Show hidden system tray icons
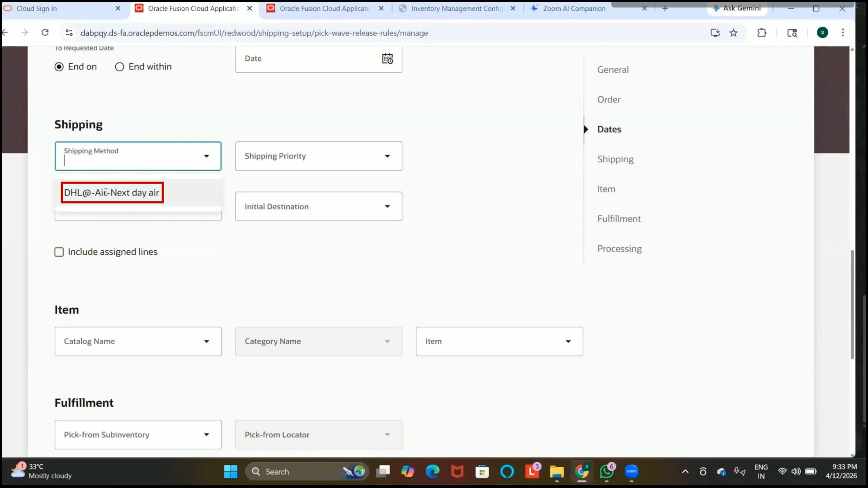868x488 pixels. 685,472
